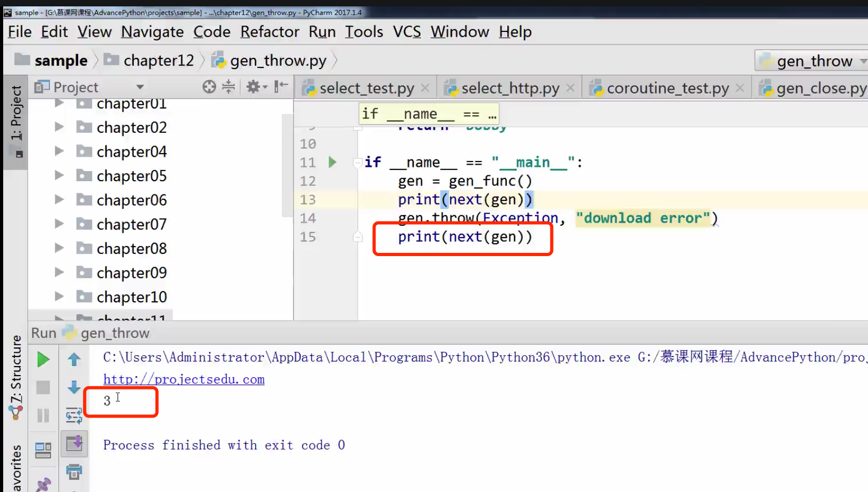Open the Run menu
This screenshot has height=492, width=868.
[322, 32]
